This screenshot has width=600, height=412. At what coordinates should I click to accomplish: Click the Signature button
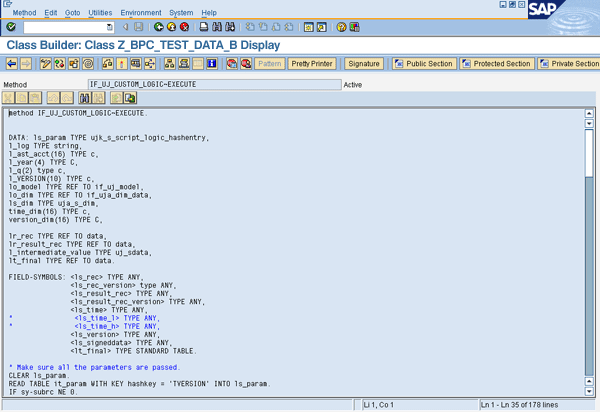(364, 64)
